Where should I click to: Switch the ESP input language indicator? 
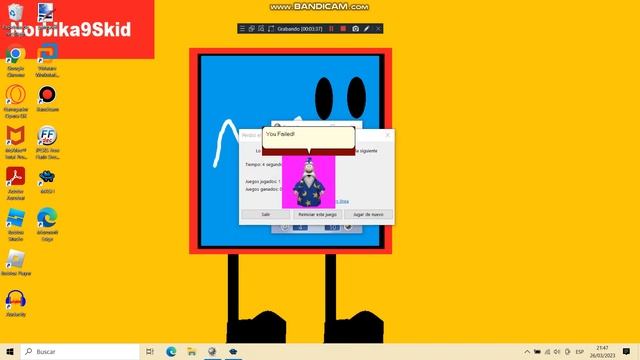580,352
